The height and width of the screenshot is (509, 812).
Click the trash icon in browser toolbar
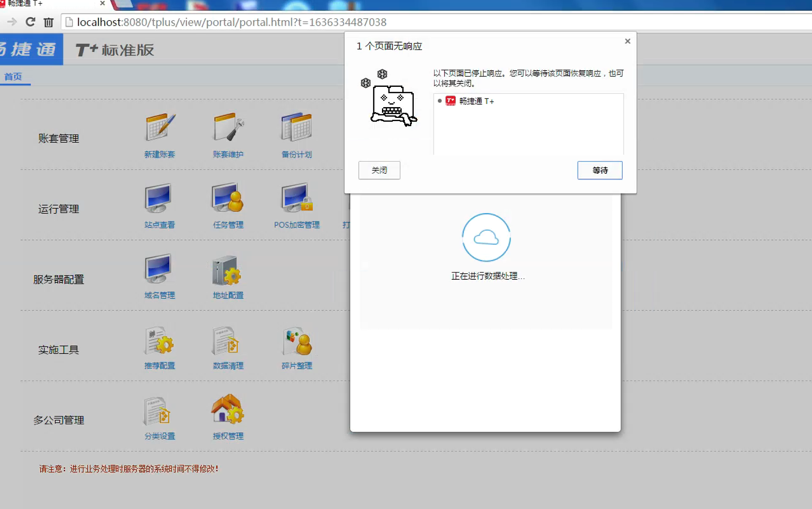(48, 22)
